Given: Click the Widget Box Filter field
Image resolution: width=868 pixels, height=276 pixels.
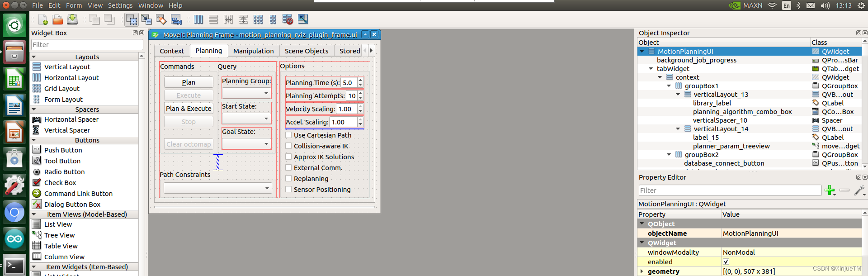Looking at the screenshot, I should [x=87, y=45].
